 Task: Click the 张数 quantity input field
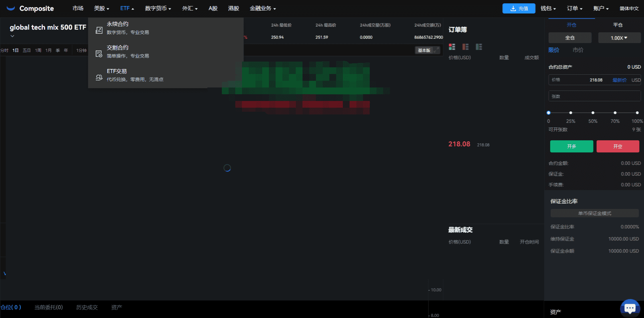[x=594, y=96]
